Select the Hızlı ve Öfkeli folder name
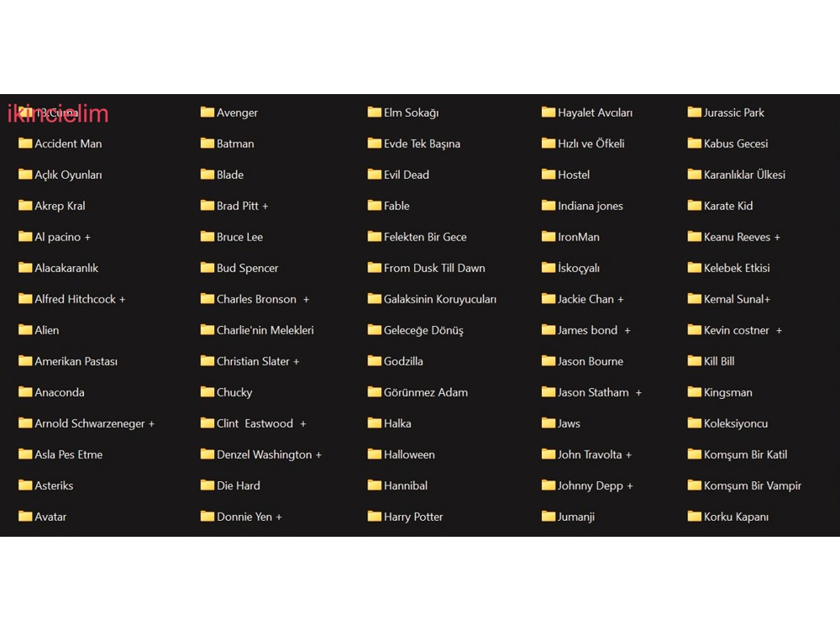Viewport: 840px width, 630px height. point(591,144)
